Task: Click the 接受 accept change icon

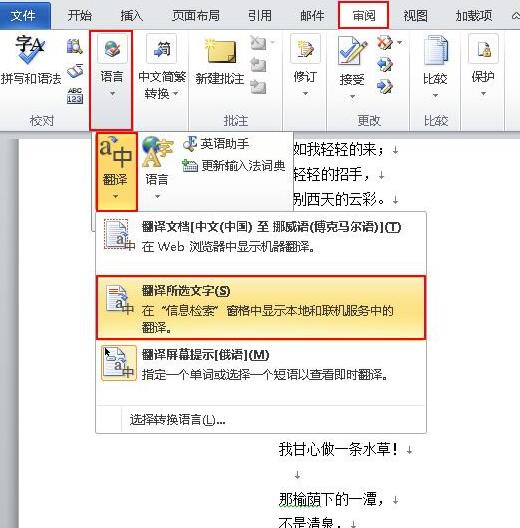Action: (352, 51)
